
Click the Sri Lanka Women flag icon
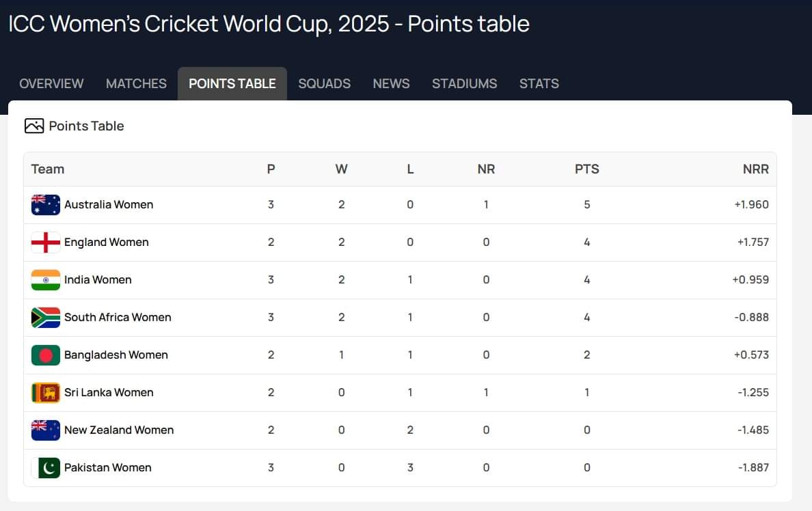point(46,393)
